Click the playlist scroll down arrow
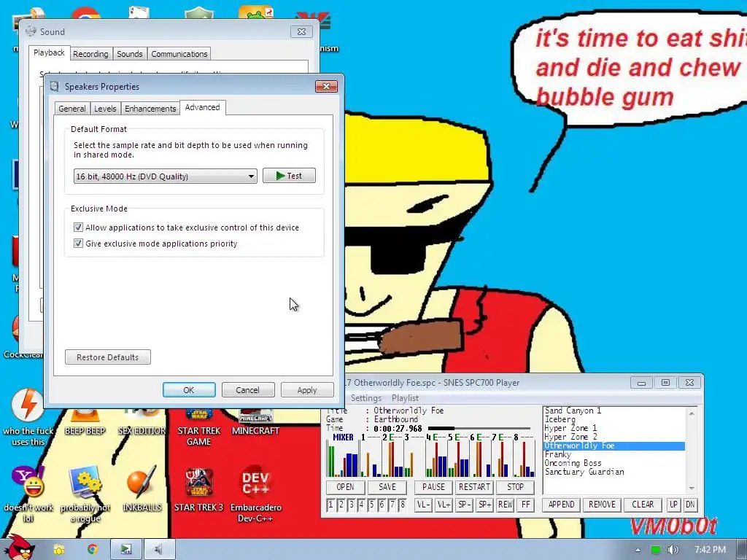Image resolution: width=747 pixels, height=560 pixels. point(692,488)
